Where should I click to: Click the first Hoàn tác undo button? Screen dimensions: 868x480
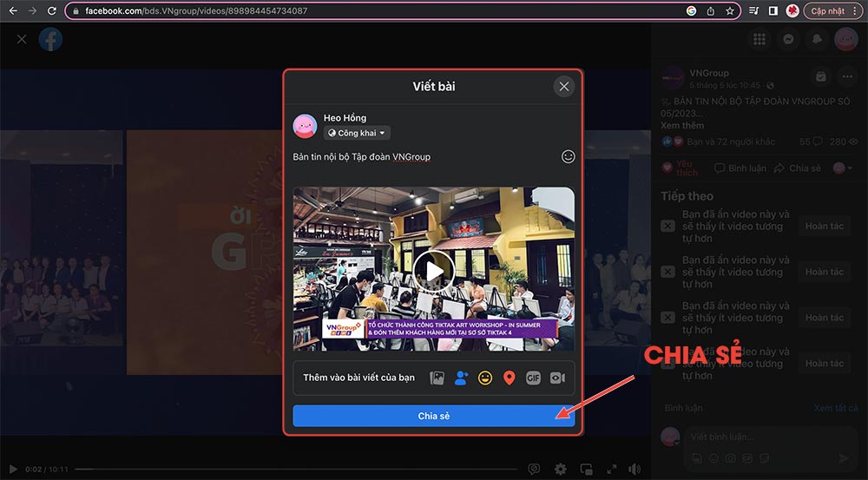coord(825,226)
